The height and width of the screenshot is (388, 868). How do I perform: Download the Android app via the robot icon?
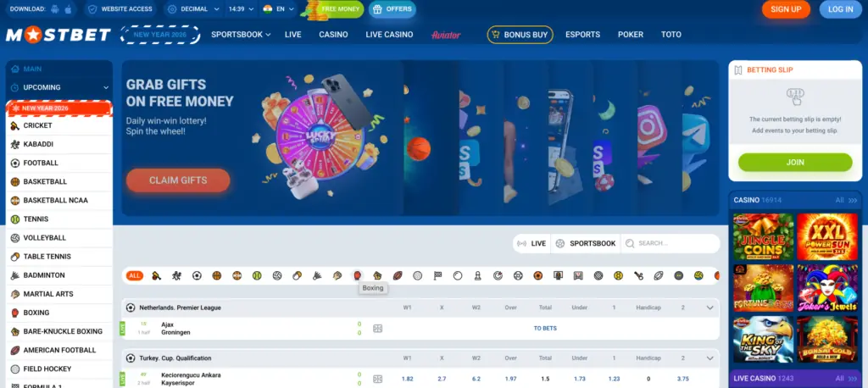54,9
